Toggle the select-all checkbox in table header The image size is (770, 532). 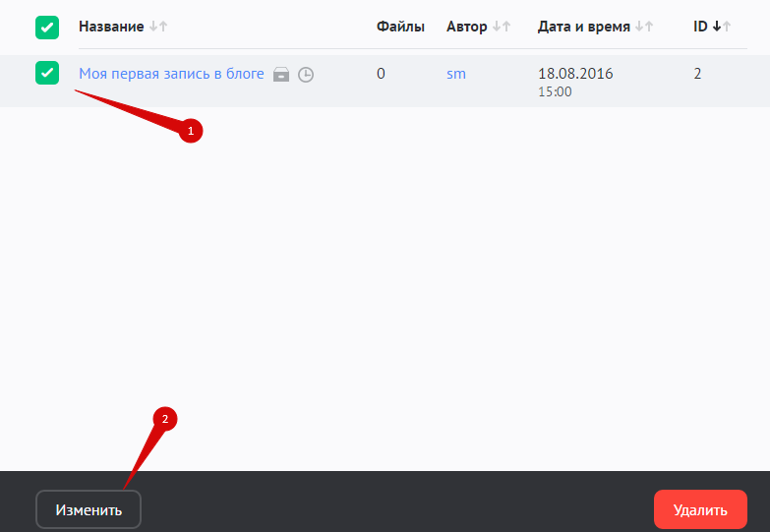click(x=47, y=28)
